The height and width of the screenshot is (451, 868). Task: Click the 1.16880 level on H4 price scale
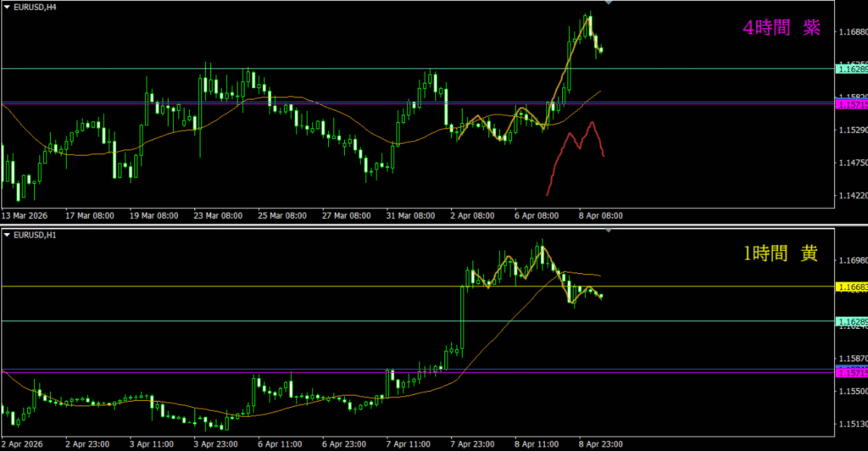851,33
